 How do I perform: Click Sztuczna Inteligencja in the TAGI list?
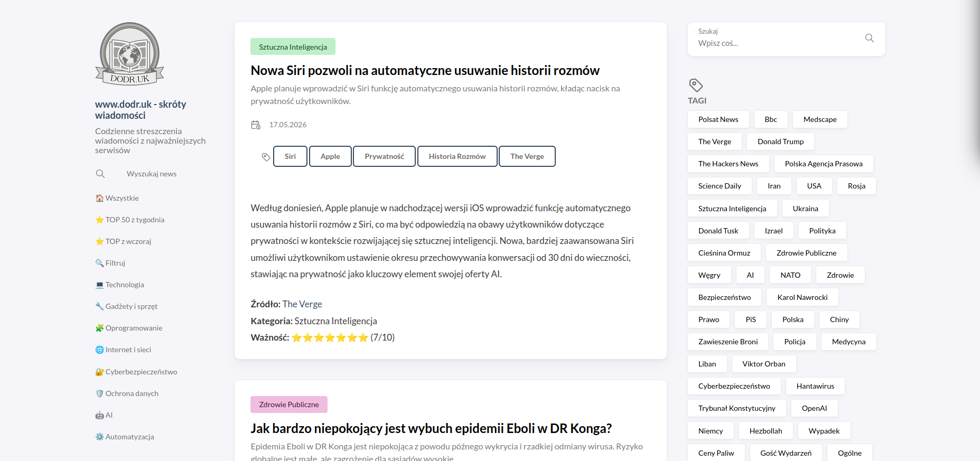click(x=732, y=209)
